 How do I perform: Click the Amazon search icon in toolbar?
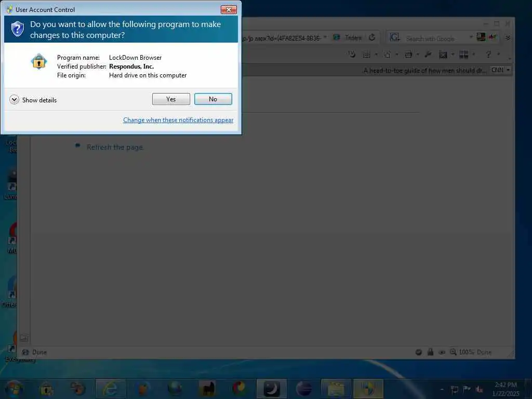(x=481, y=37)
